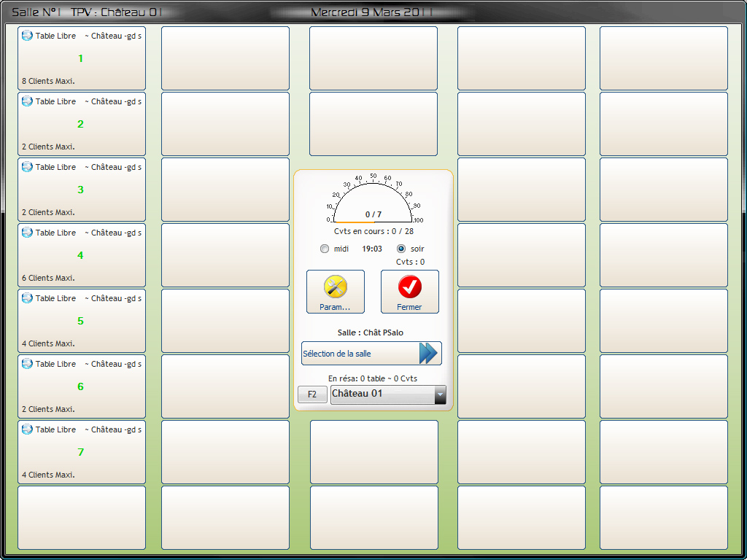This screenshot has width=747, height=560.
Task: Click the globe icon on table 7
Action: [27, 429]
